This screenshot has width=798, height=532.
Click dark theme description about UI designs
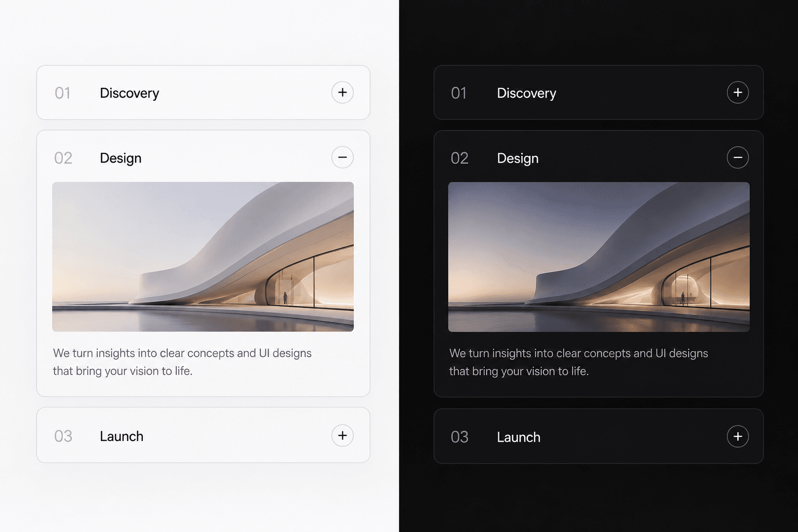(579, 362)
